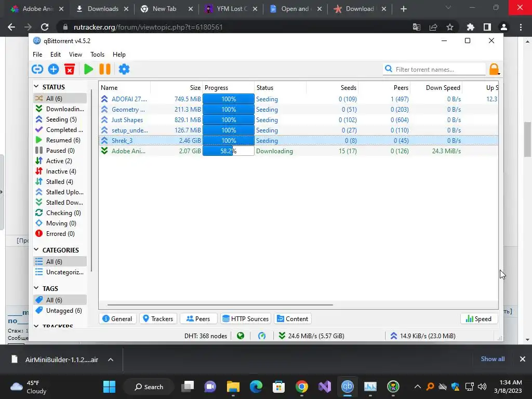
Task: Collapse the TAGS sidebar section
Action: point(37,288)
